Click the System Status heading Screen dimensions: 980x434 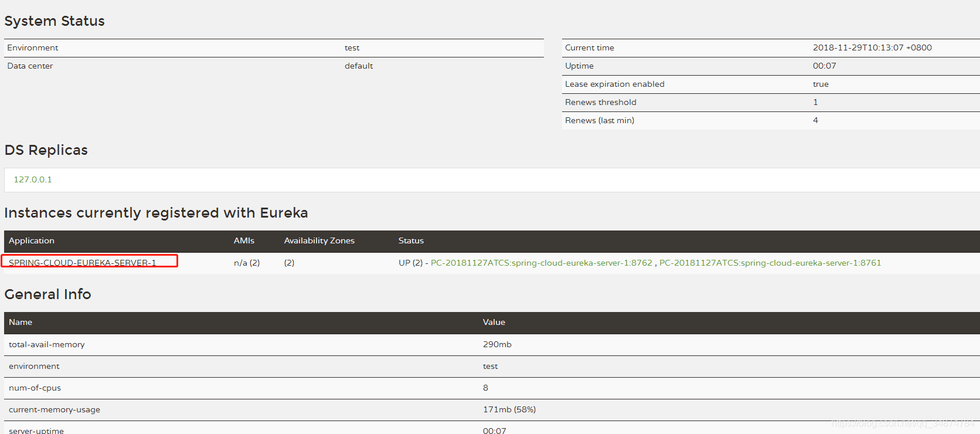(55, 21)
